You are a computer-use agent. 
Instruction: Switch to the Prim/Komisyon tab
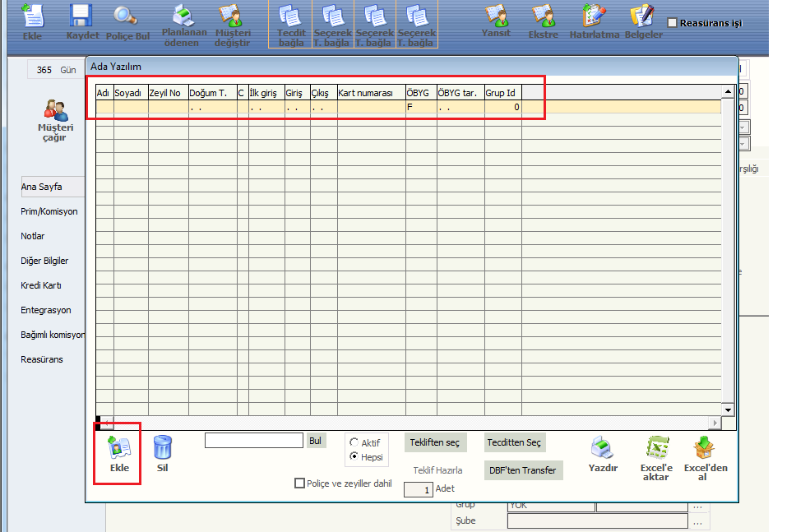pyautogui.click(x=49, y=211)
